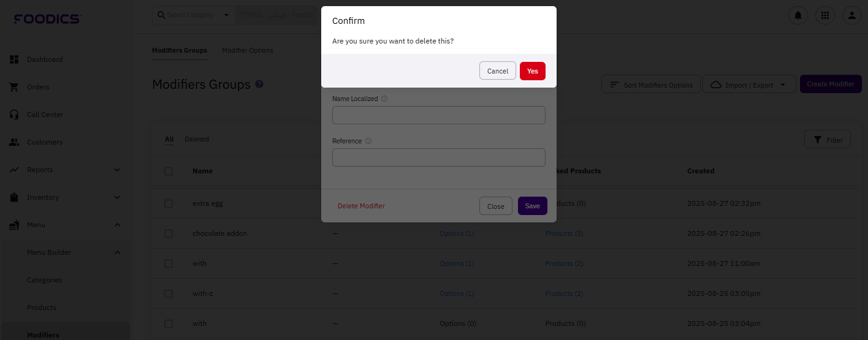The height and width of the screenshot is (340, 868).
Task: Open the user profile icon
Action: click(x=852, y=16)
